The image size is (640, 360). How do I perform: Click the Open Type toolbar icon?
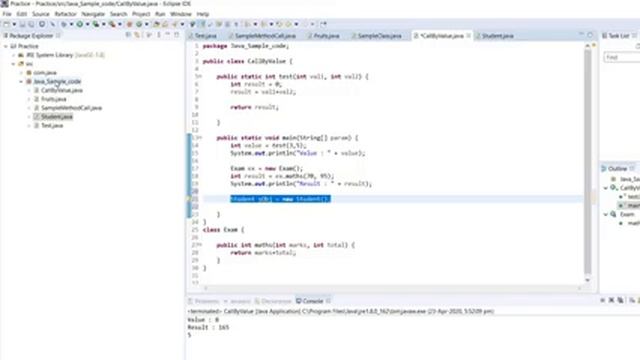coord(157,24)
